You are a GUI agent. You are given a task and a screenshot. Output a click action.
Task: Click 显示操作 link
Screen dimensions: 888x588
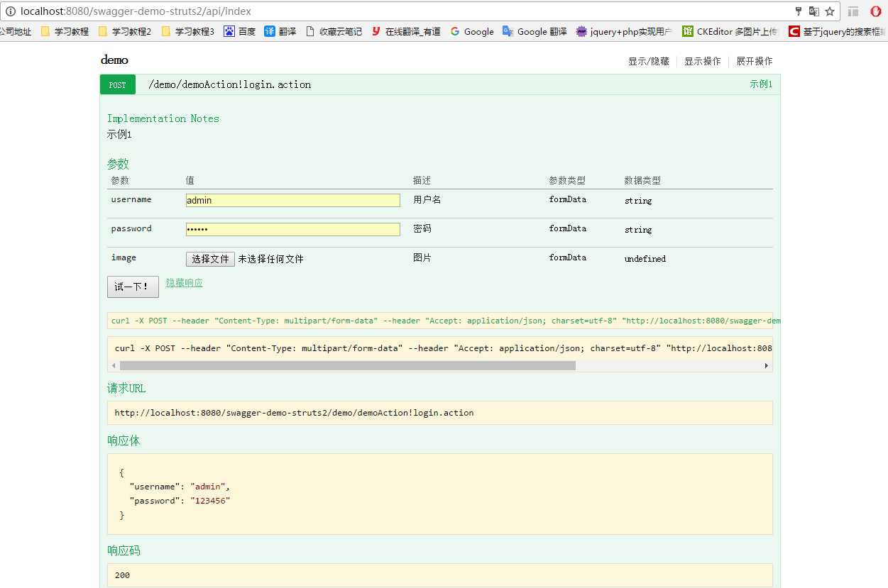[702, 61]
